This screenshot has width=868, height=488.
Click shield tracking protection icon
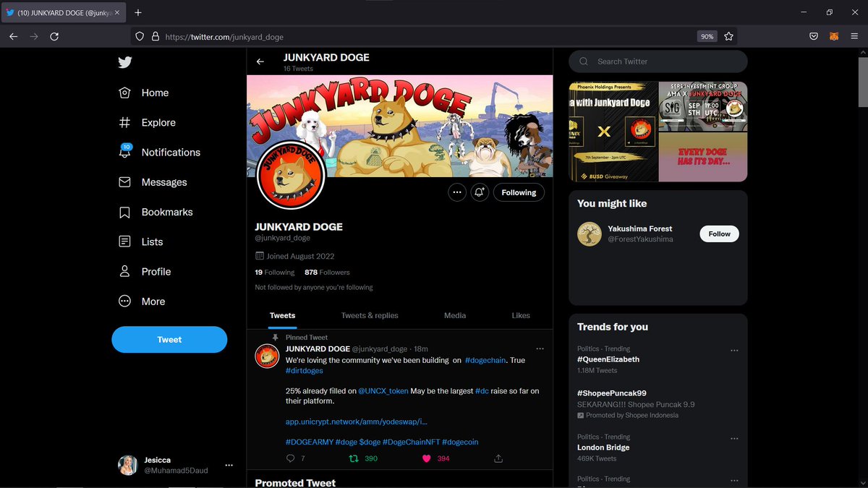click(140, 36)
